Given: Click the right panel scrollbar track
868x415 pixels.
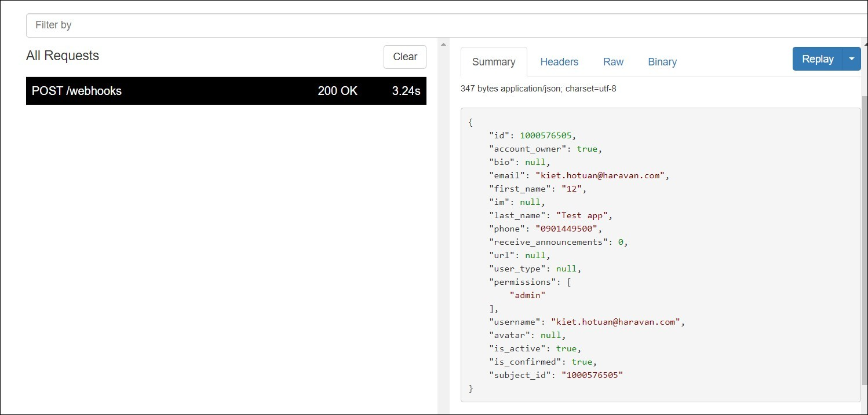Looking at the screenshot, I should (x=864, y=232).
